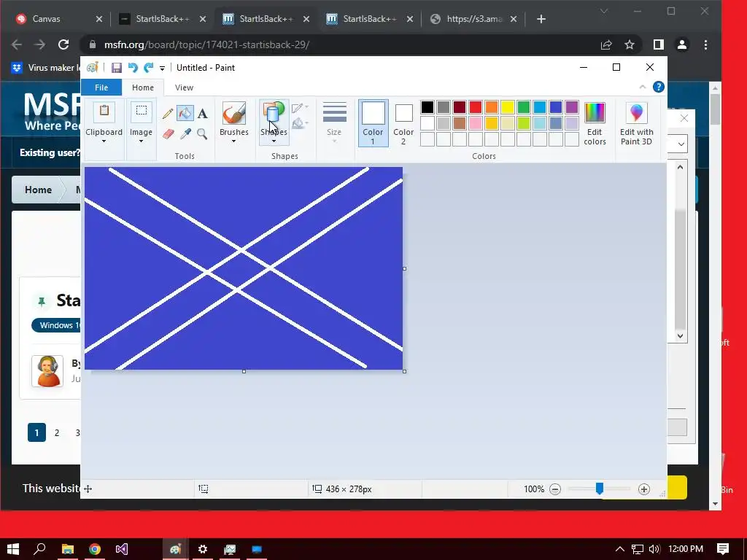Choose the red color swatch

click(x=476, y=107)
